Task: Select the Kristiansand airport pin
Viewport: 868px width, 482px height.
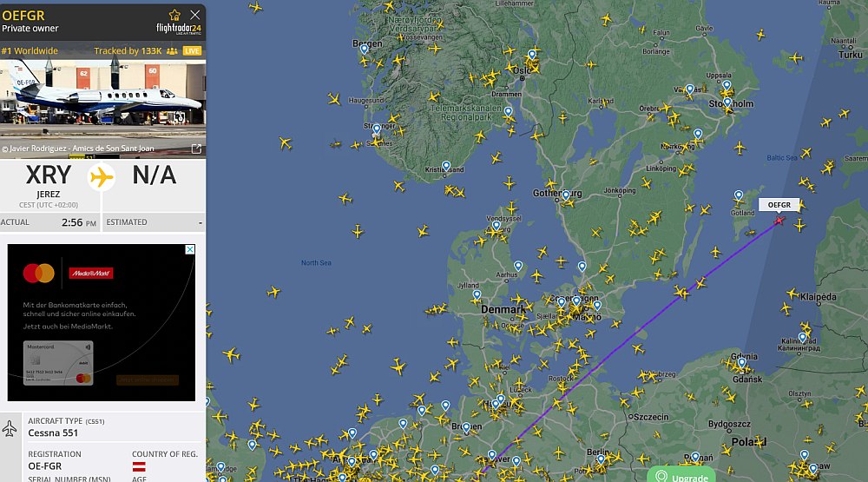Action: 446,166
